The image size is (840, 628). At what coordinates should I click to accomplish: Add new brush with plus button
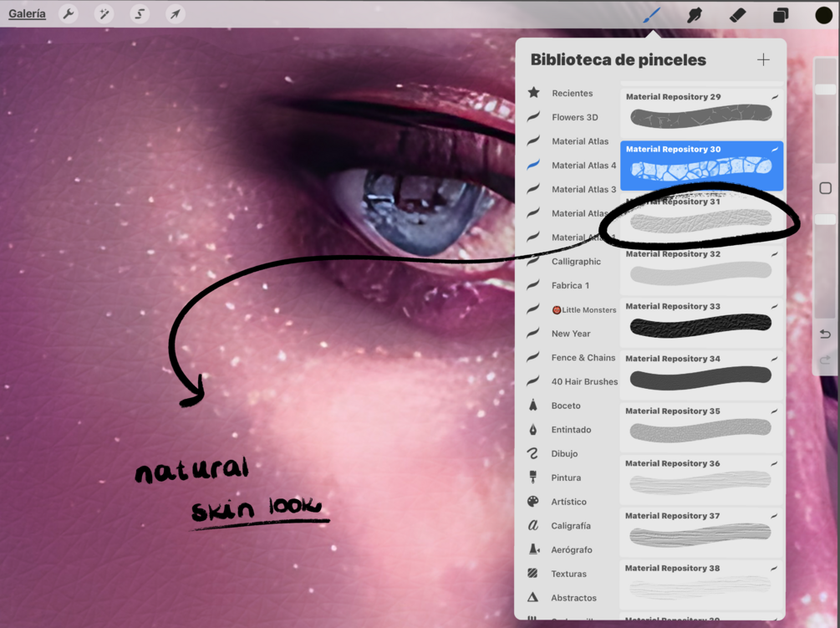763,59
